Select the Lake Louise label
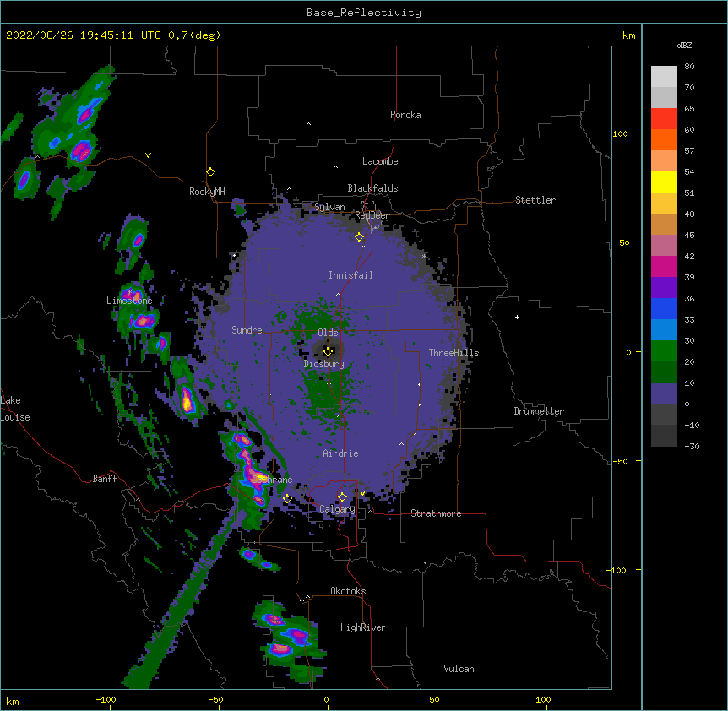The width and height of the screenshot is (728, 711). point(15,409)
